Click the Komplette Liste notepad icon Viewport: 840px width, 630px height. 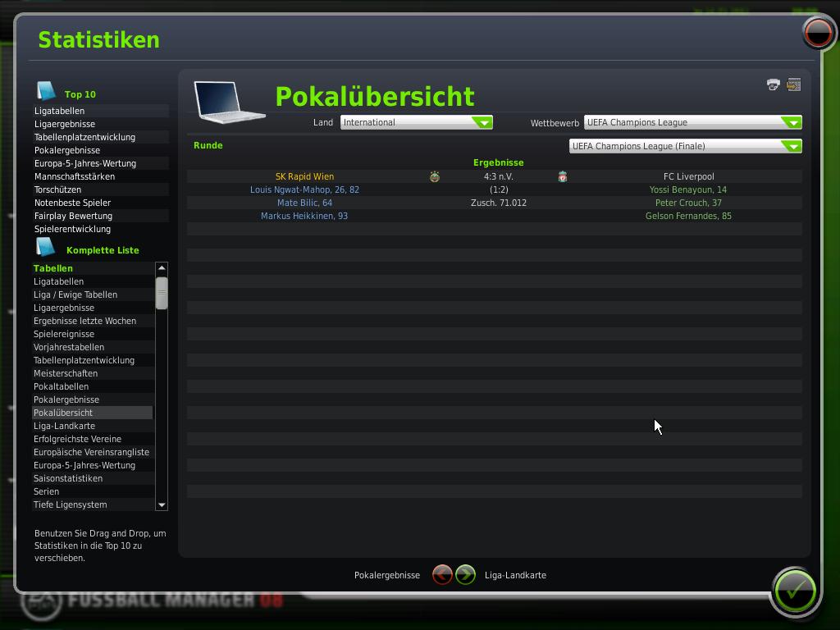pos(46,247)
